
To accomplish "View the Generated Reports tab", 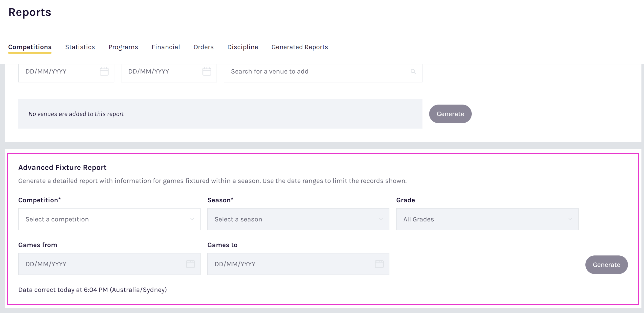I will click(x=299, y=47).
